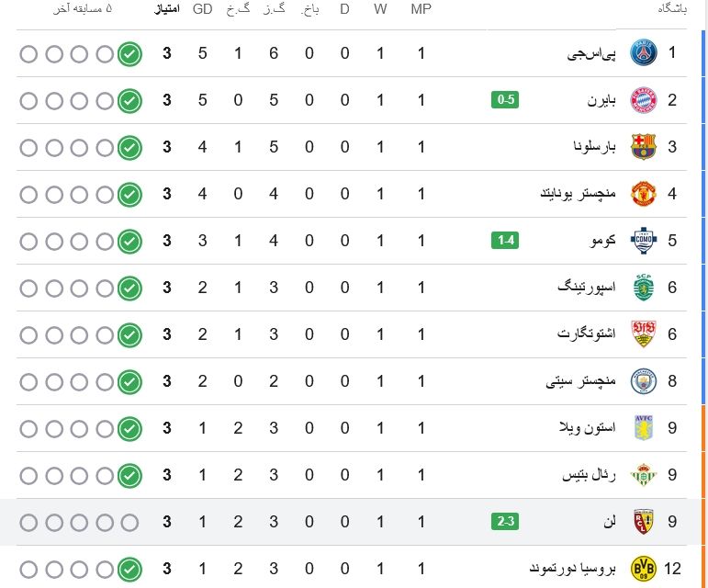Click the green win checkmark in PSG row

coord(129,54)
